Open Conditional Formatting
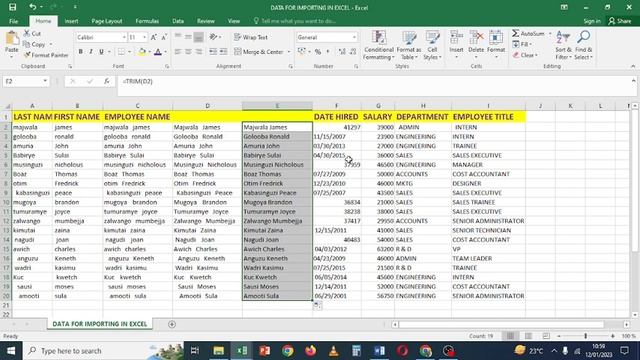 379,45
